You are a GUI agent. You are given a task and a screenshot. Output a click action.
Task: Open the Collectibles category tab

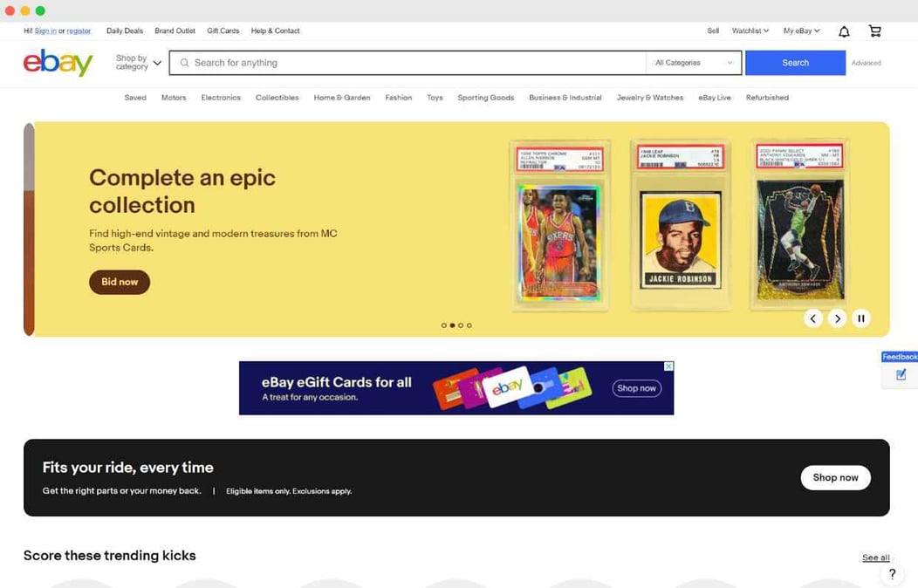pos(277,97)
